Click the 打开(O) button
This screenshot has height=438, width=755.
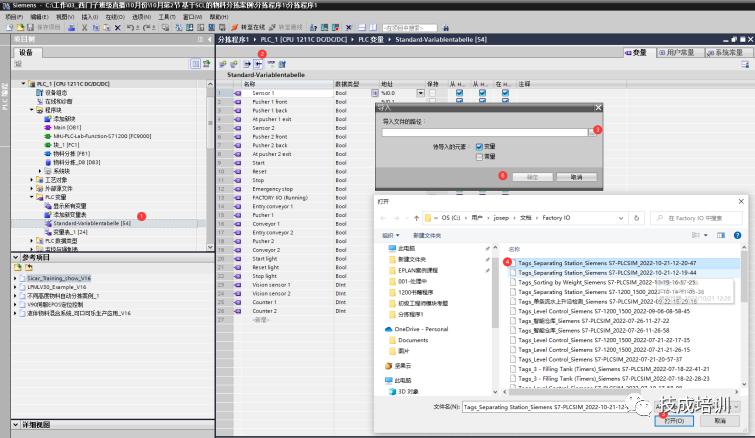click(674, 422)
